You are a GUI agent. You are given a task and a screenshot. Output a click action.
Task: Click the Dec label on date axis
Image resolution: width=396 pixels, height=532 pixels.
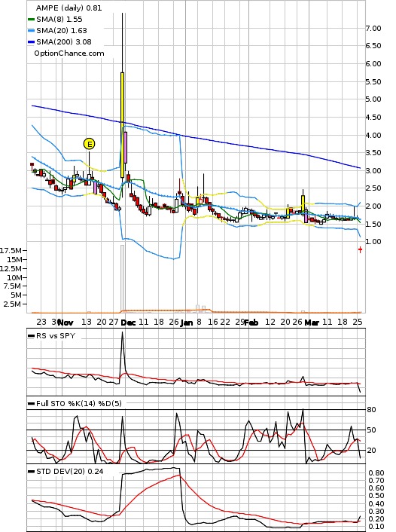pyautogui.click(x=128, y=323)
